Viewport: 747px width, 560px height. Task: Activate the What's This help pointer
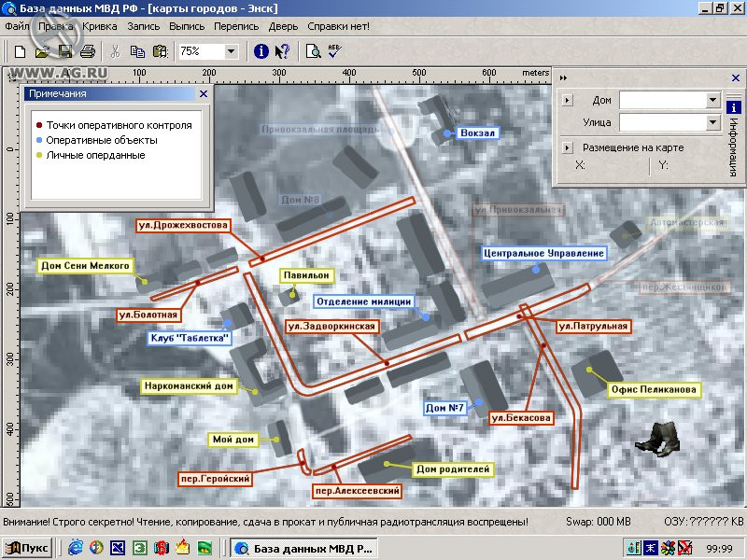pos(283,51)
